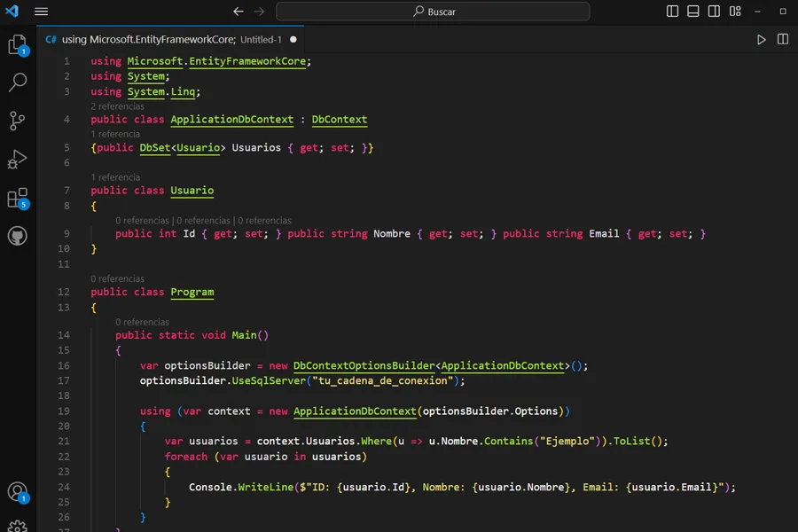
Task: Click 'Program' class name on line 12
Action: tap(192, 293)
